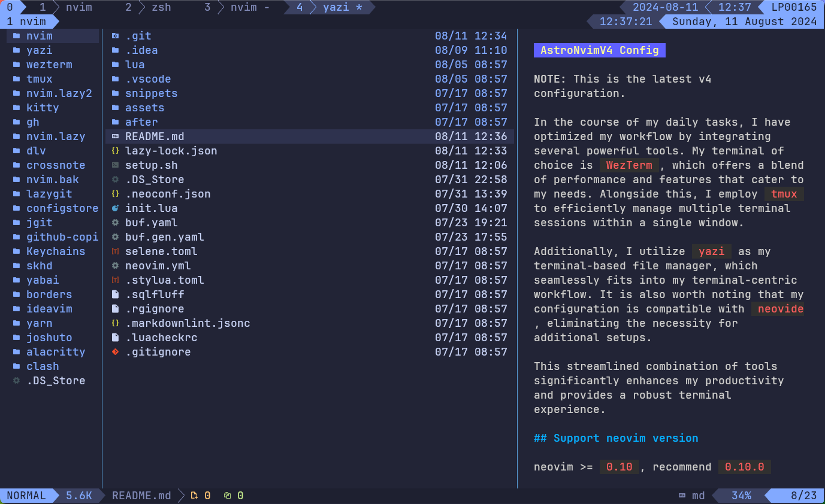Click the file icon next to .sqlfluff
The height and width of the screenshot is (504, 825).
(116, 294)
